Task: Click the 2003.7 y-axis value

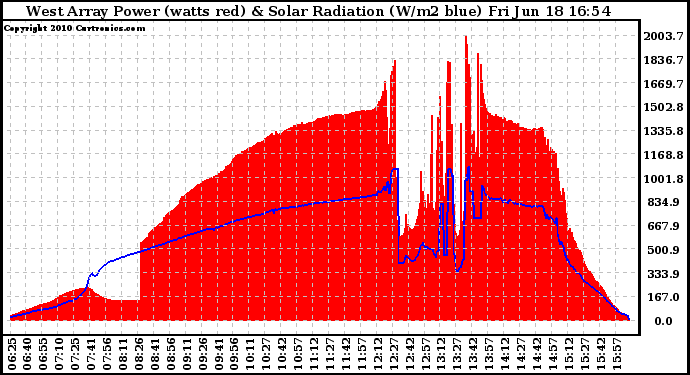Action: click(664, 36)
